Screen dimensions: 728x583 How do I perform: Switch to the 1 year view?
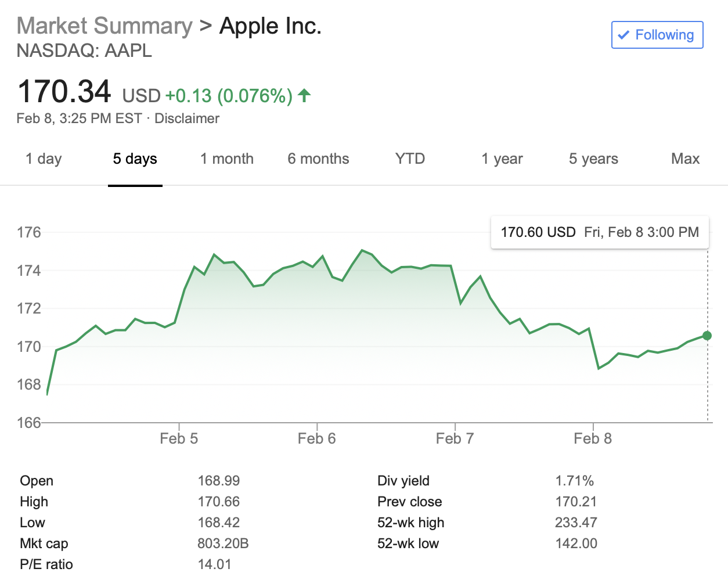click(502, 159)
